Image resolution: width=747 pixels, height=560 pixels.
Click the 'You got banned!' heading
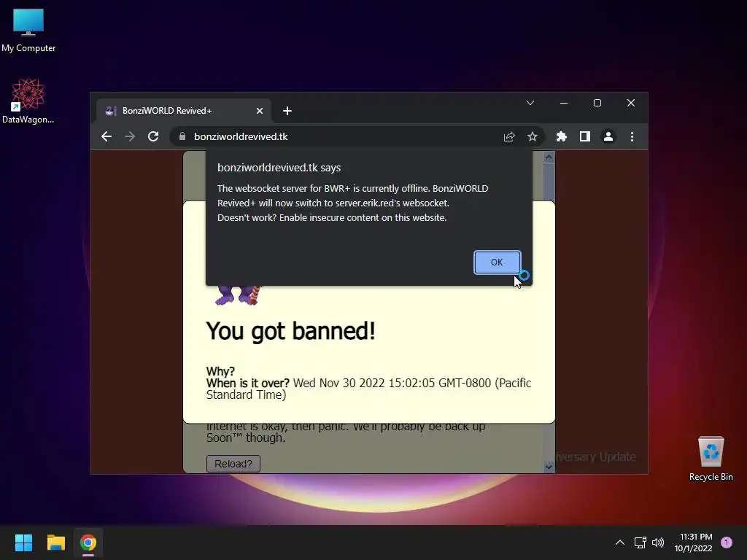(x=290, y=330)
